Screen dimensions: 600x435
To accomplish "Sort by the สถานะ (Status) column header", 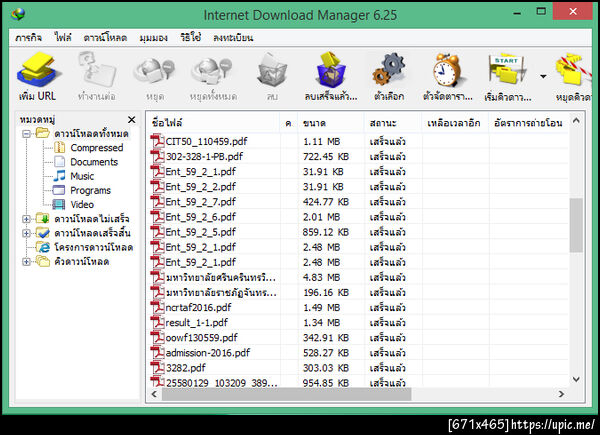I will (393, 123).
